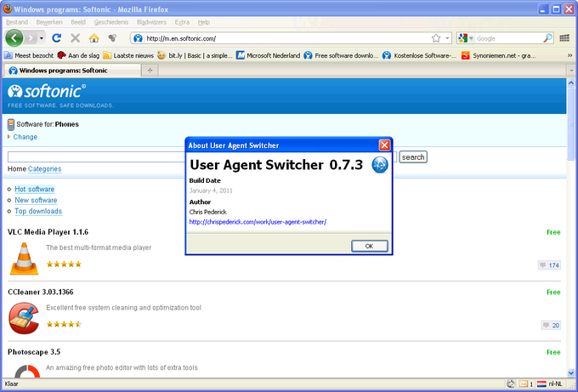This screenshot has height=392, width=578.
Task: Bookmark this page with the star icon
Action: point(436,38)
